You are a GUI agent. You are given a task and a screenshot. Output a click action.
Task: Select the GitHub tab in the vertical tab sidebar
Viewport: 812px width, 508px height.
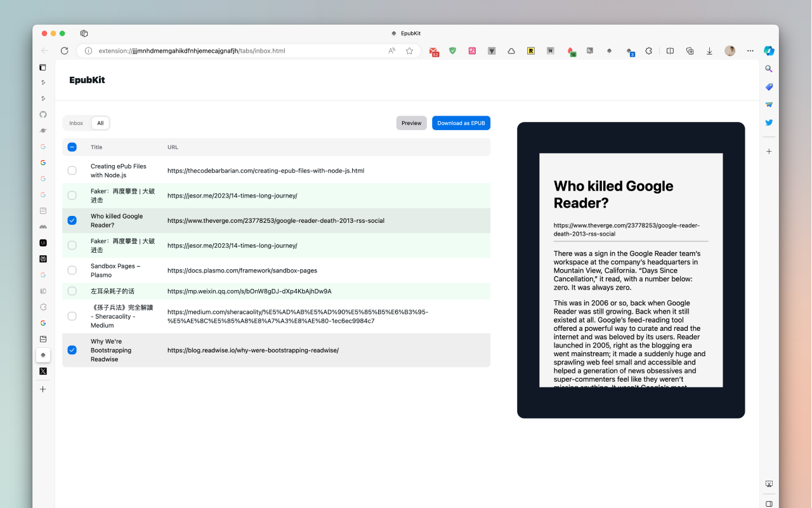(x=43, y=114)
